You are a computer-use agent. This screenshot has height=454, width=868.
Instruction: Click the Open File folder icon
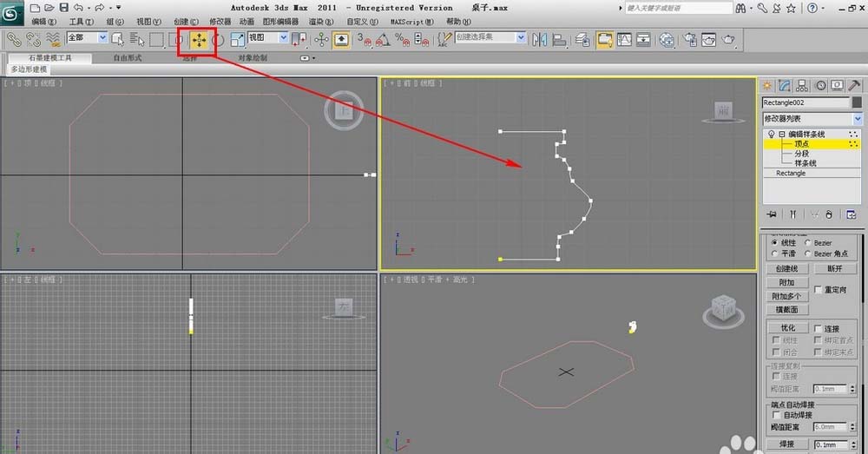click(49, 8)
